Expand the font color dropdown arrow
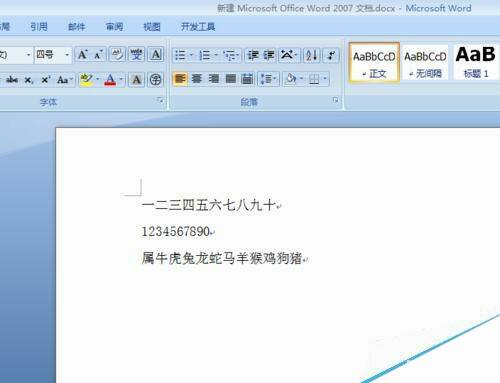The image size is (500, 383). tap(121, 80)
